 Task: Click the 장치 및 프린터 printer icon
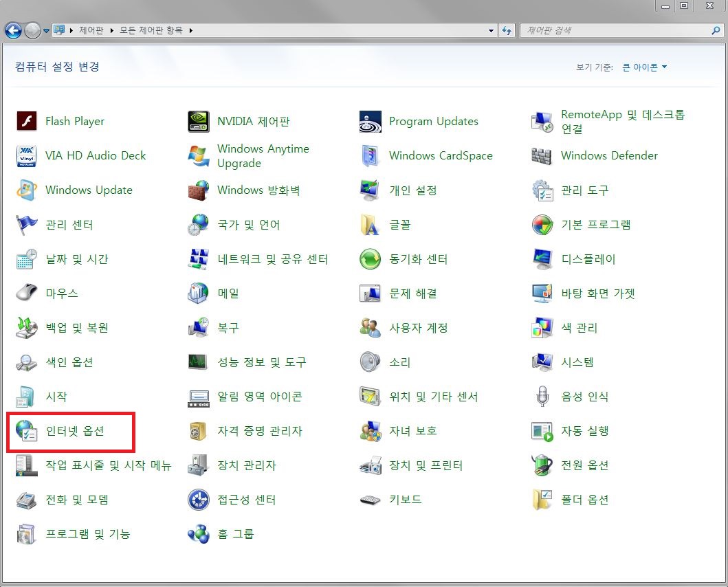[370, 465]
